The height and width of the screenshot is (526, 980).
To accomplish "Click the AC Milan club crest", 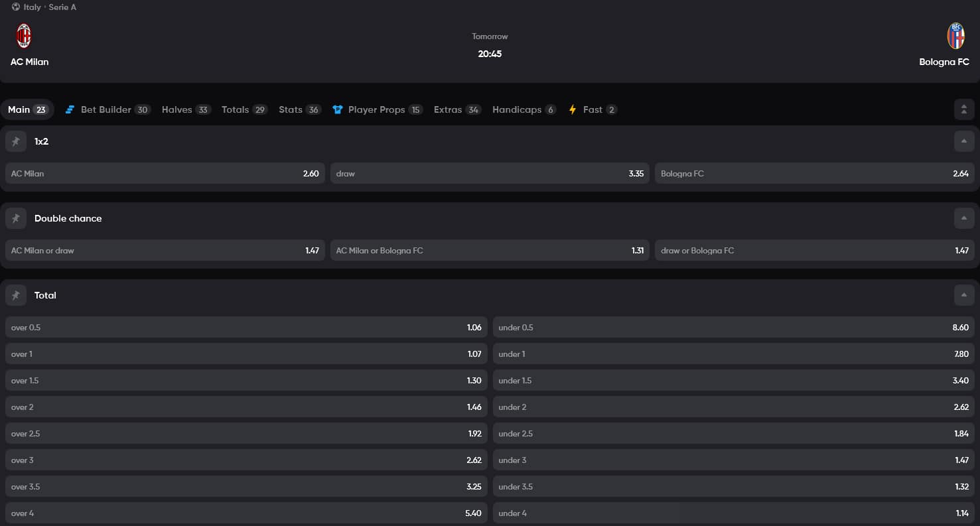I will tap(24, 36).
